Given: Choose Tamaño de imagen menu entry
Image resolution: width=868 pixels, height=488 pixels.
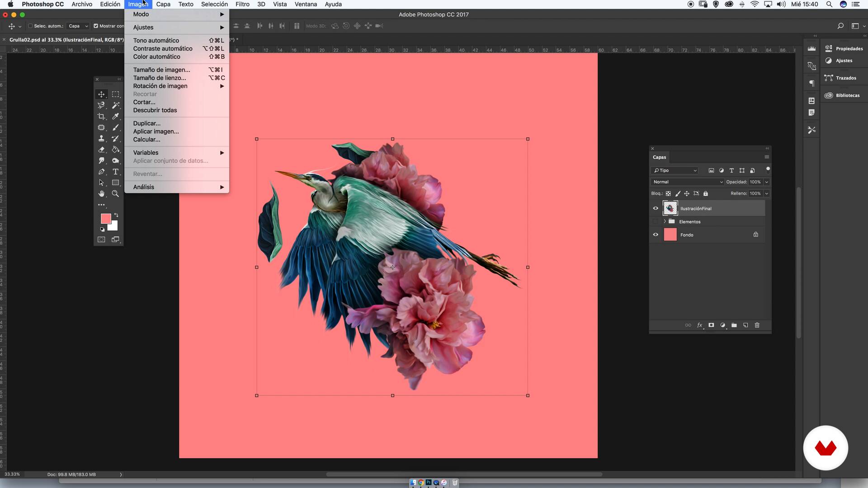Looking at the screenshot, I should [x=177, y=70].
